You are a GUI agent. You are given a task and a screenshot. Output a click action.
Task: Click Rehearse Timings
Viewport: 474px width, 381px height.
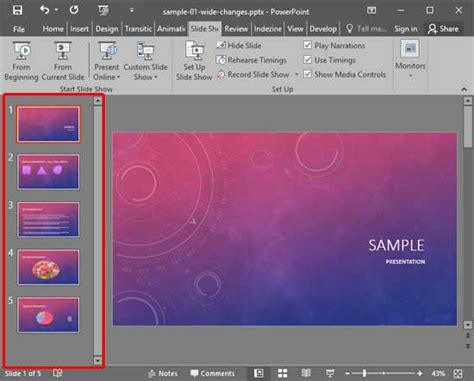coord(251,60)
